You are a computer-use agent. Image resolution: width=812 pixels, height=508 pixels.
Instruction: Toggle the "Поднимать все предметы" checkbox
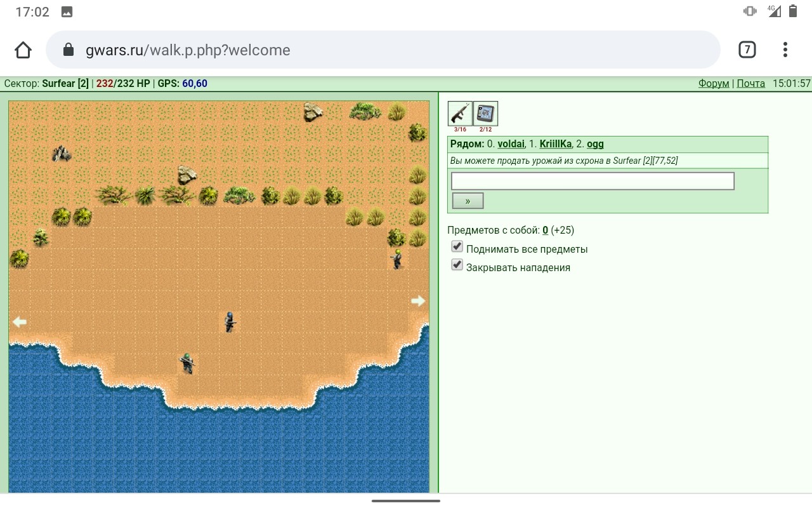click(x=457, y=246)
